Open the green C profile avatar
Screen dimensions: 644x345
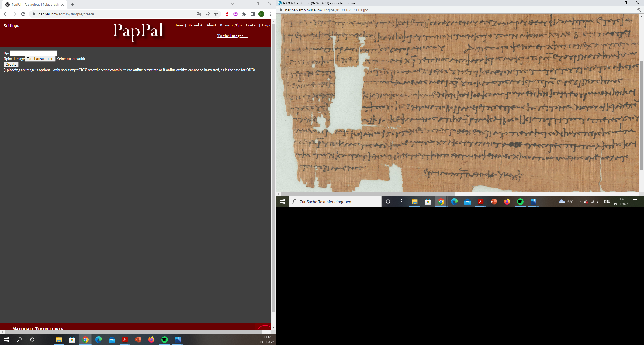[x=261, y=14]
